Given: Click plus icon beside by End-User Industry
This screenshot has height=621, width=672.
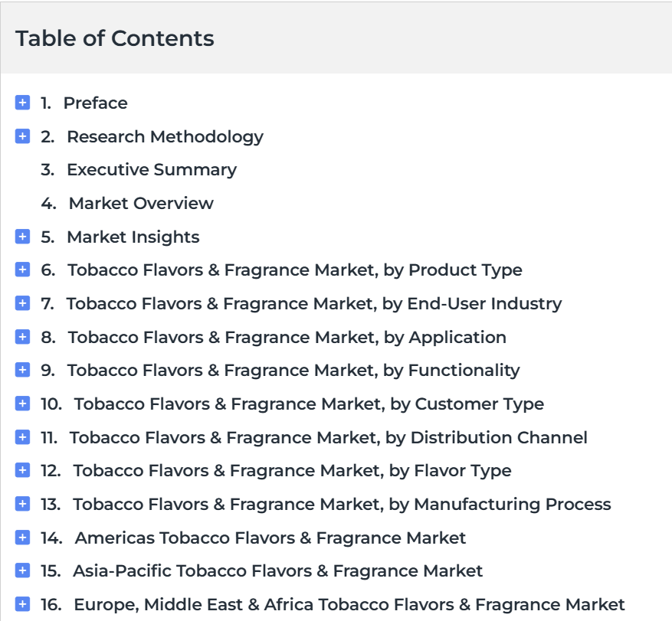Looking at the screenshot, I should [x=22, y=303].
